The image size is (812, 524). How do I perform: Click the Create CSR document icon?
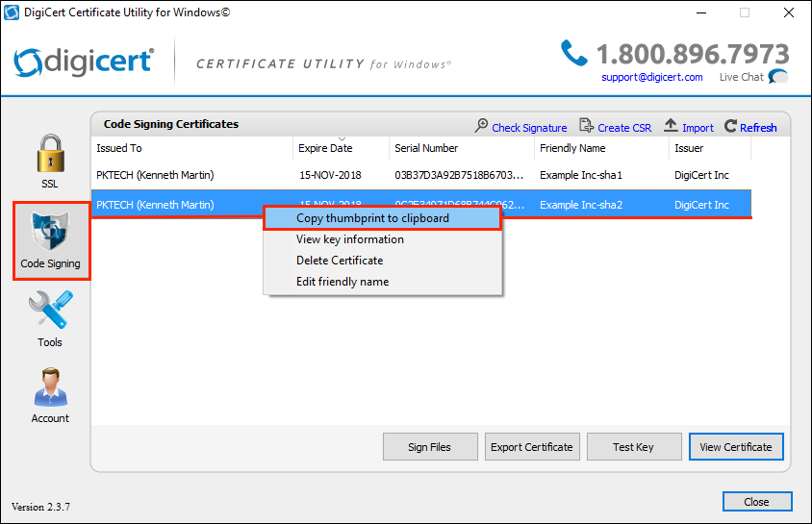coord(587,127)
